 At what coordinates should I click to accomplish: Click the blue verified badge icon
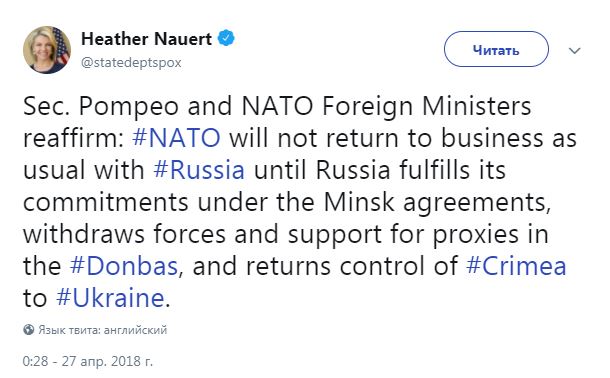click(x=226, y=38)
